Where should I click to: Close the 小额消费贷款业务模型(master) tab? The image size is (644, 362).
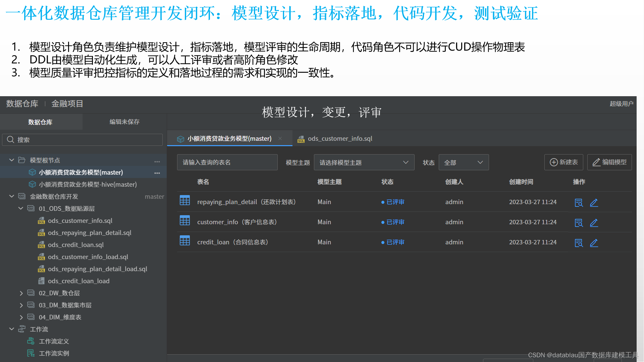280,138
